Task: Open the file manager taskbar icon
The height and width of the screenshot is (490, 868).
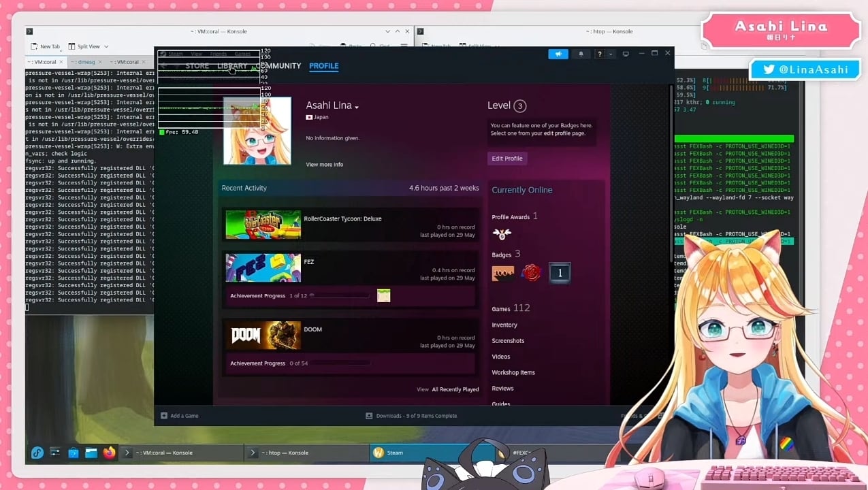Action: [x=91, y=453]
